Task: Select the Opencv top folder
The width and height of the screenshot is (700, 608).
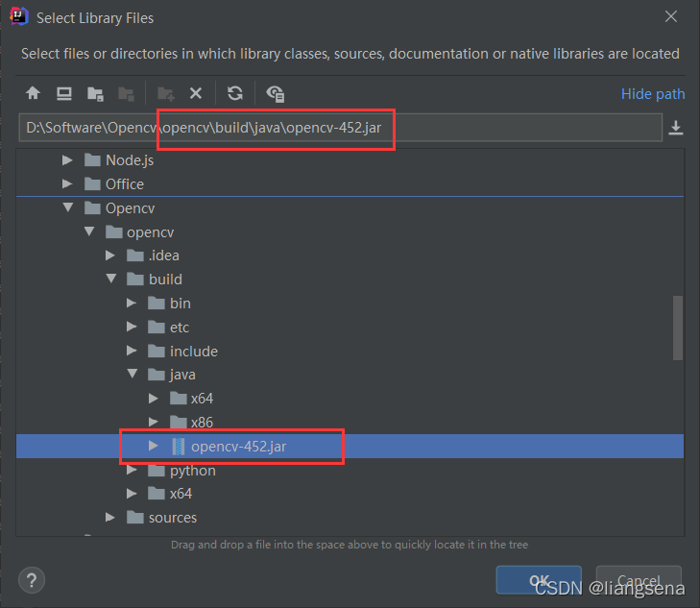Action: coord(130,208)
